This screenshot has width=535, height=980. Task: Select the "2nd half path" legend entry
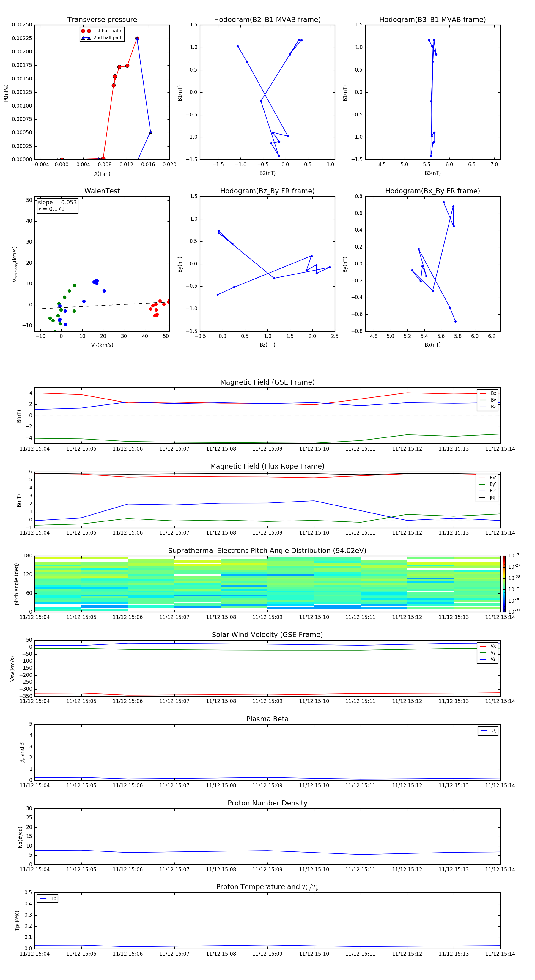point(102,38)
